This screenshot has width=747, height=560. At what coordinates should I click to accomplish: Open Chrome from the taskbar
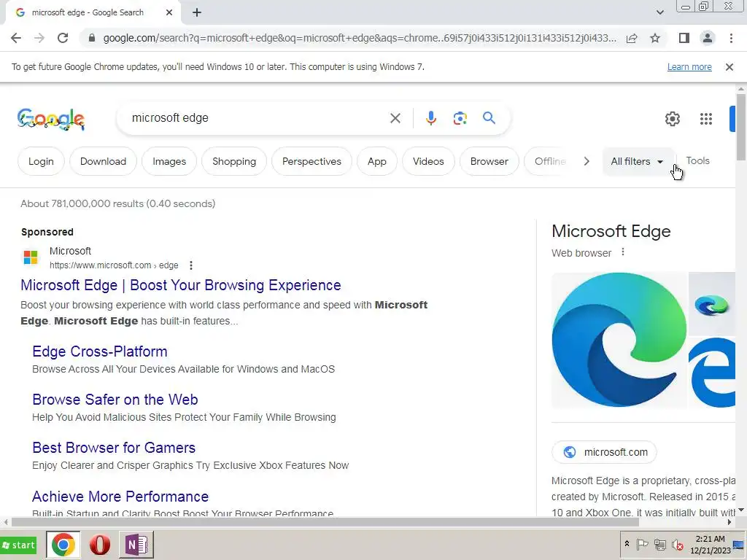tap(63, 545)
